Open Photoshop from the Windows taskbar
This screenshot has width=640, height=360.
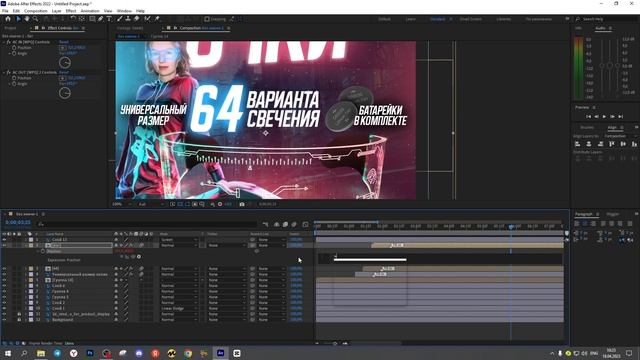90,353
